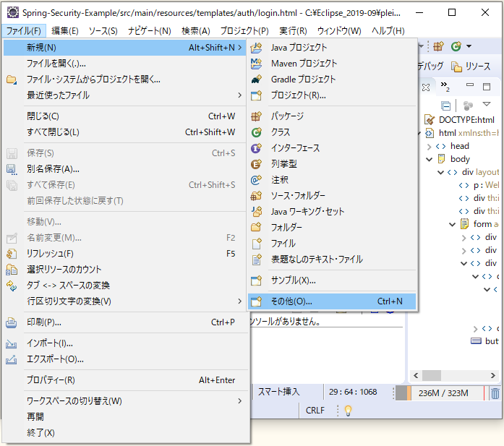Click cursor position 29 : 64 : 1068
Image resolution: width=504 pixels, height=446 pixels.
tap(353, 392)
